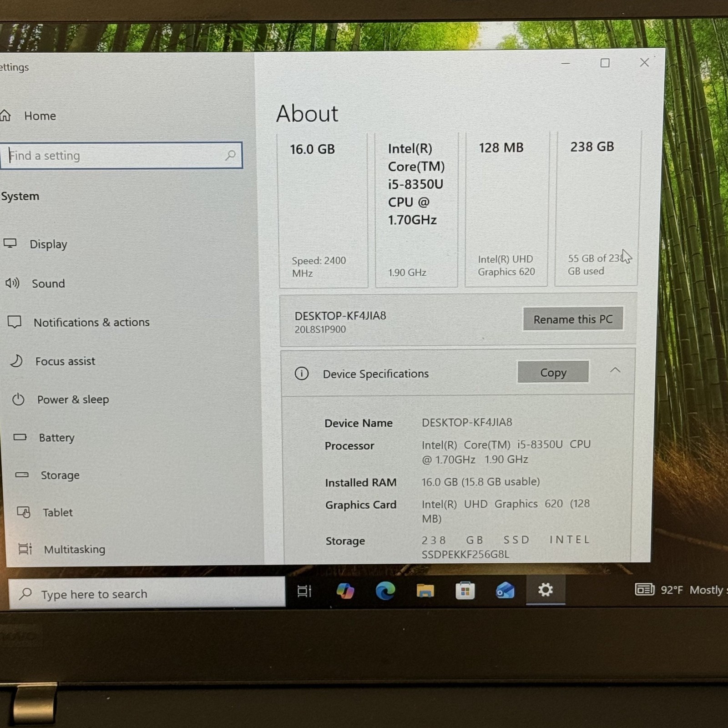The image size is (728, 728).
Task: Click the Settings gear on the taskbar
Action: click(546, 590)
